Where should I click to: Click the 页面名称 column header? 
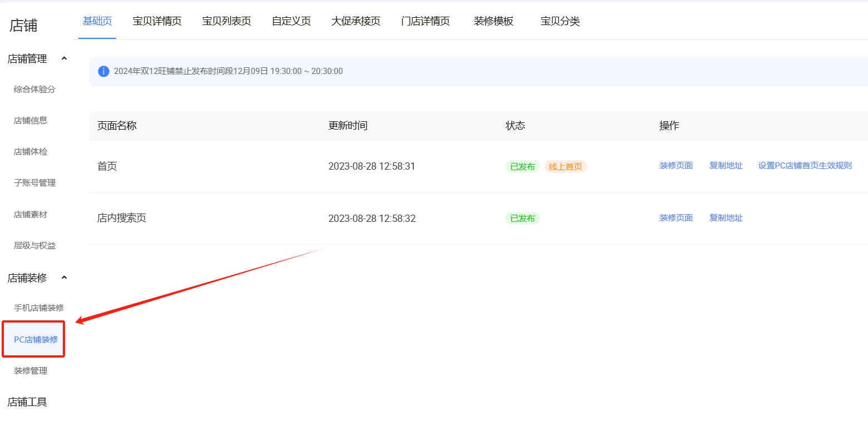(117, 126)
